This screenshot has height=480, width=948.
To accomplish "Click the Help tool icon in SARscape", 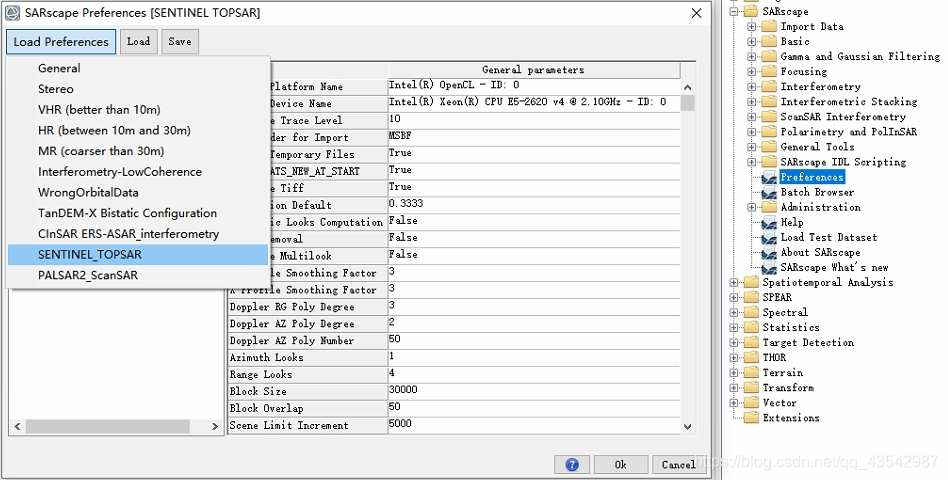I will [x=769, y=223].
